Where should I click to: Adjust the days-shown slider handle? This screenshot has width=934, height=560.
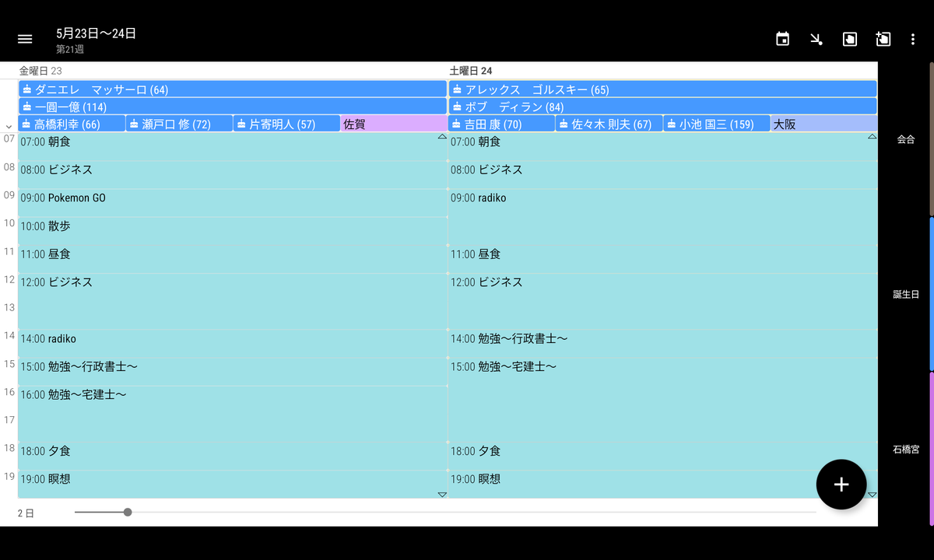tap(128, 512)
